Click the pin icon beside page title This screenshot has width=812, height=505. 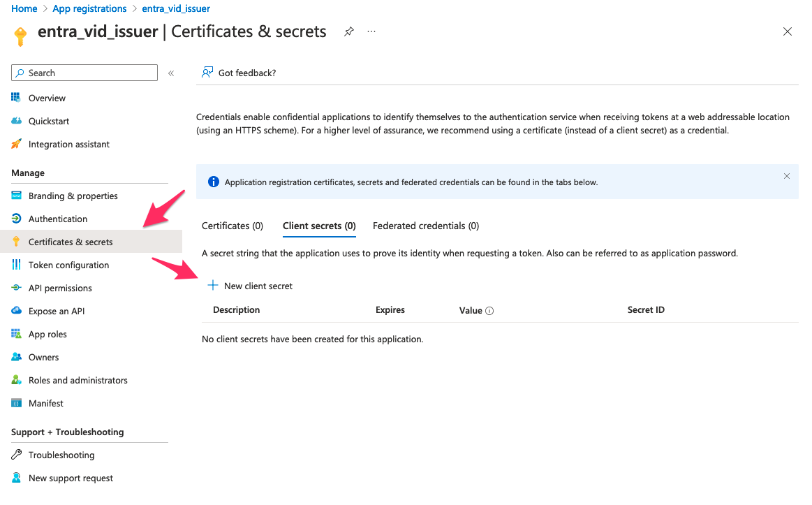coord(348,32)
